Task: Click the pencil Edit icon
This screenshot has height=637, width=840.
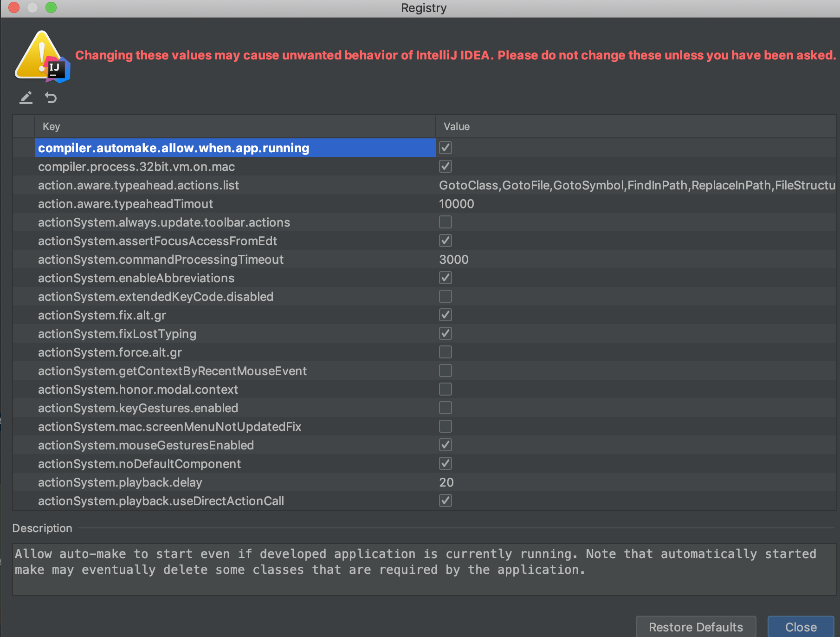Action: pyautogui.click(x=26, y=97)
